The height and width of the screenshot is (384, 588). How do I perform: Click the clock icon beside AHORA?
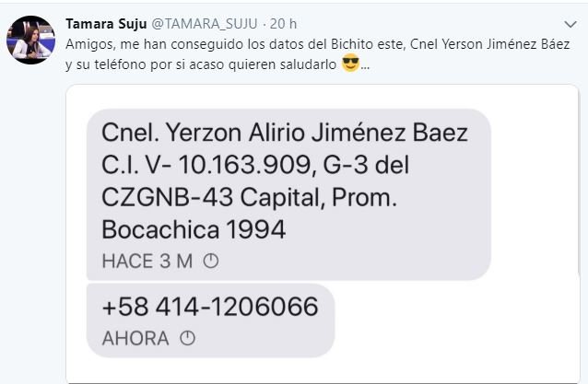pyautogui.click(x=187, y=338)
